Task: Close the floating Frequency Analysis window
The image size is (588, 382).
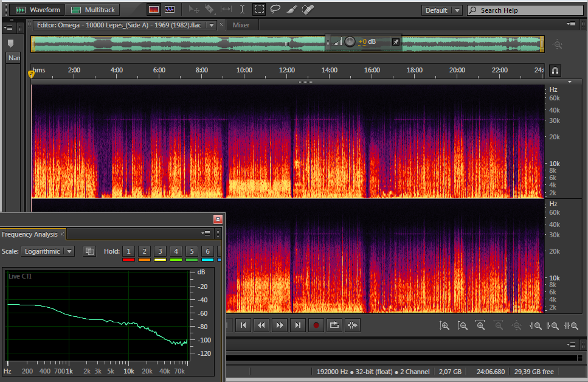Action: pos(218,220)
